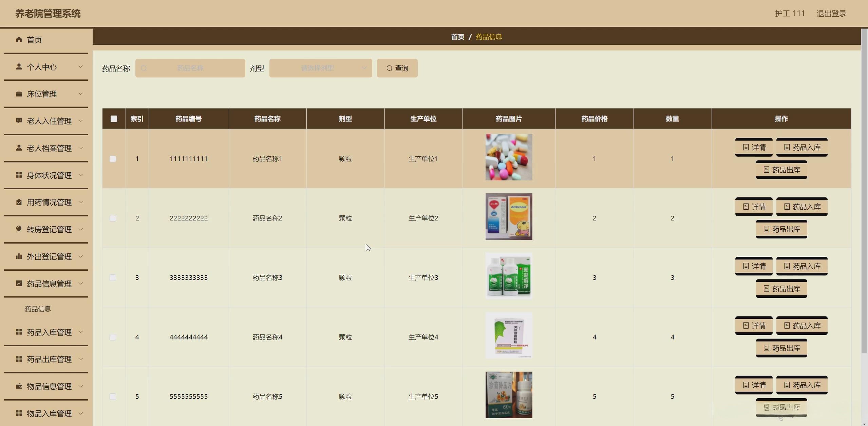The image size is (868, 426).
Task: Open the 剂型 selection dropdown
Action: [320, 68]
